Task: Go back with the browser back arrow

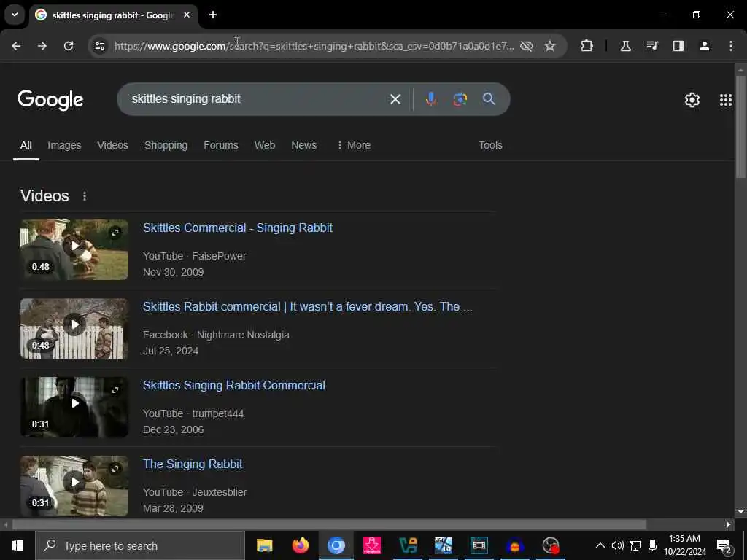Action: (16, 46)
